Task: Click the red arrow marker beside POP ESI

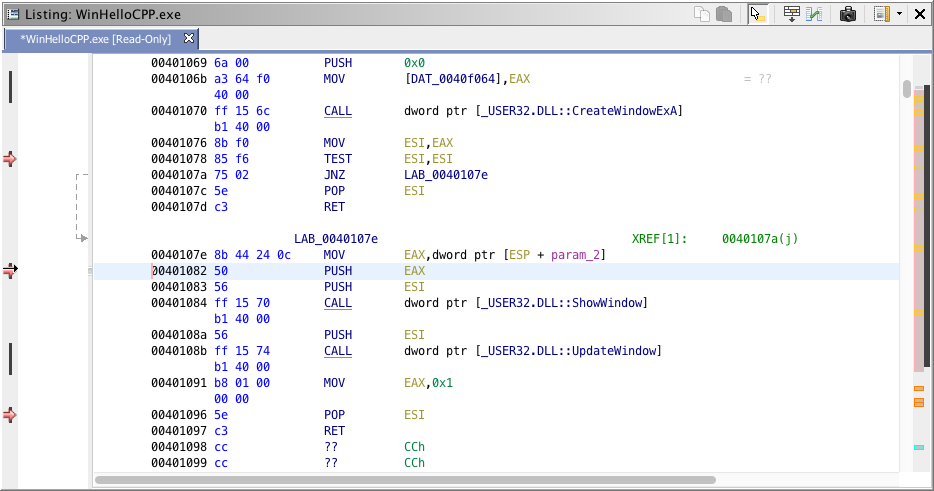Action: (x=10, y=415)
